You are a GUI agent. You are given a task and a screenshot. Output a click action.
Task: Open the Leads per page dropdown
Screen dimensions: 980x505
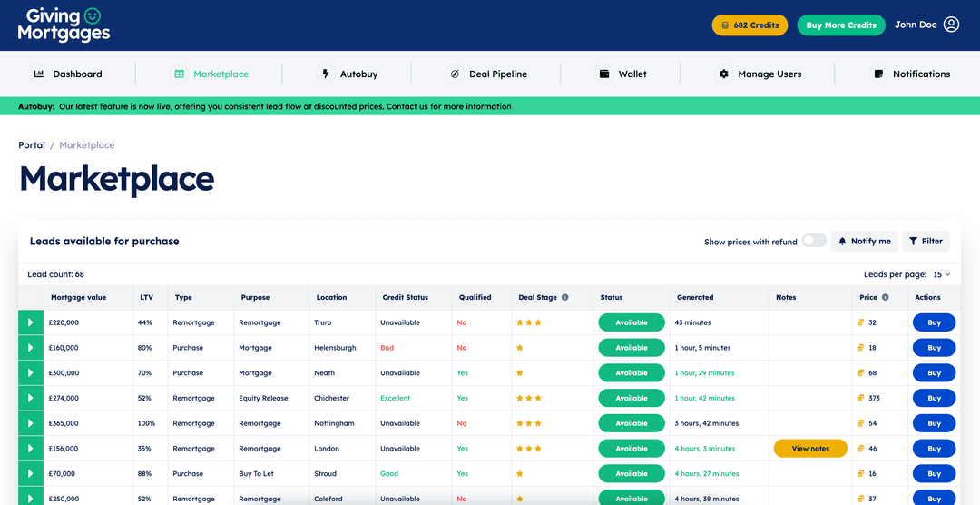point(942,274)
